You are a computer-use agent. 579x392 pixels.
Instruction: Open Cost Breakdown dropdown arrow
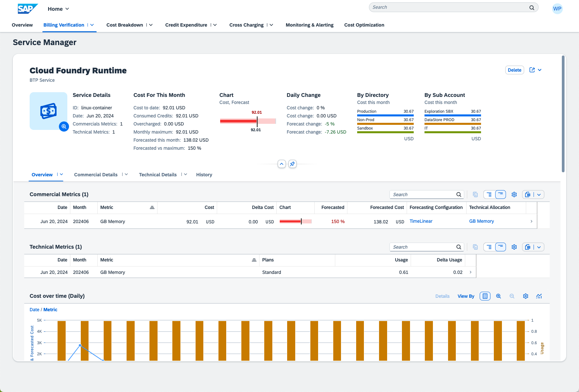coord(151,25)
